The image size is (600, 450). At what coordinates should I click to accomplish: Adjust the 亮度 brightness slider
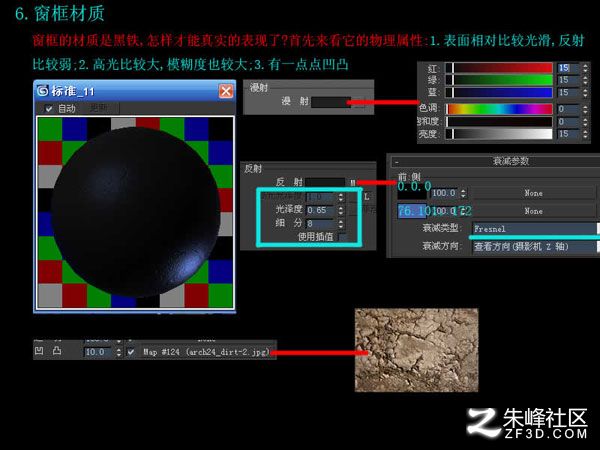(499, 134)
